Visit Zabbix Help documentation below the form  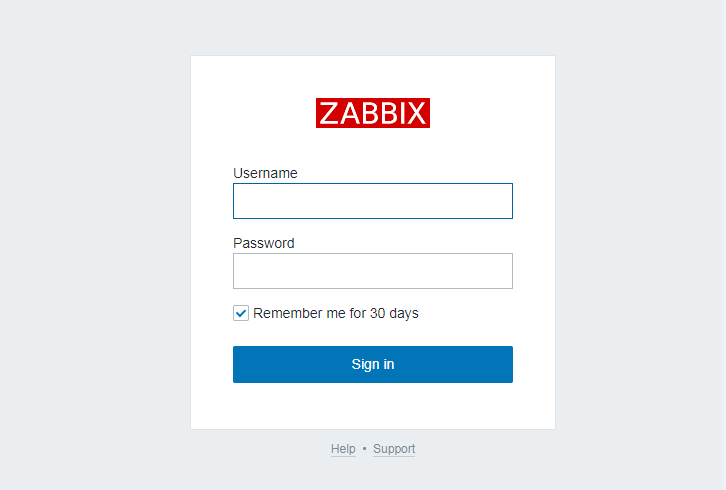point(343,449)
